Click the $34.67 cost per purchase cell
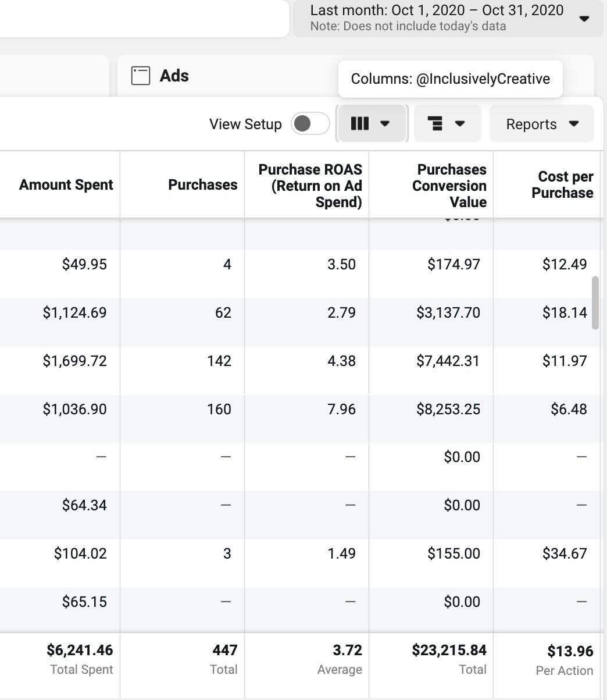Image resolution: width=607 pixels, height=700 pixels. [564, 553]
